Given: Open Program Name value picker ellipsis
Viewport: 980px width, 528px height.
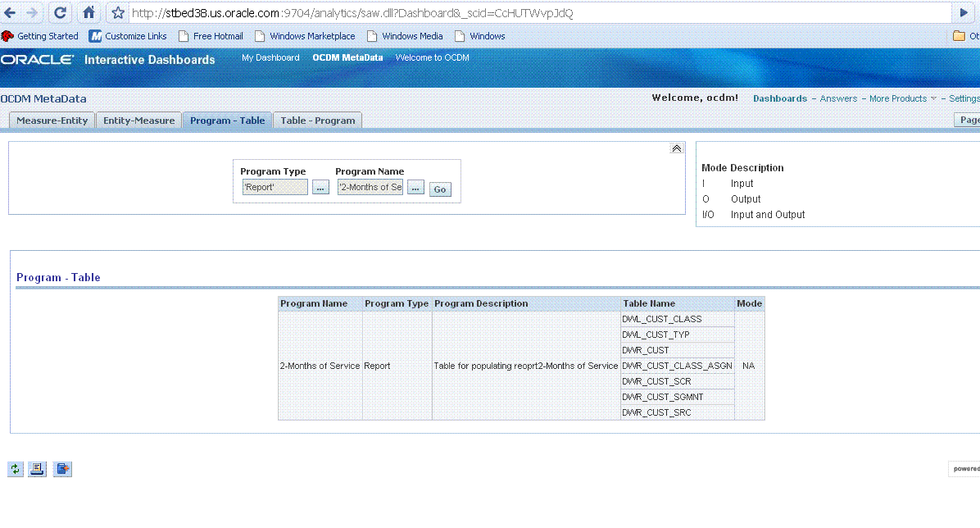Looking at the screenshot, I should point(415,187).
